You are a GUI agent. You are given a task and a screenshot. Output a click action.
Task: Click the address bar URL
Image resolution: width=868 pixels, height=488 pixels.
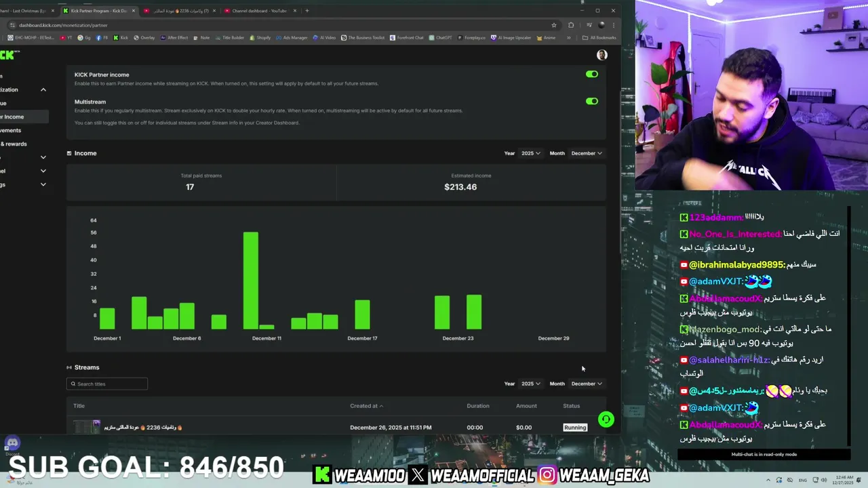click(63, 25)
